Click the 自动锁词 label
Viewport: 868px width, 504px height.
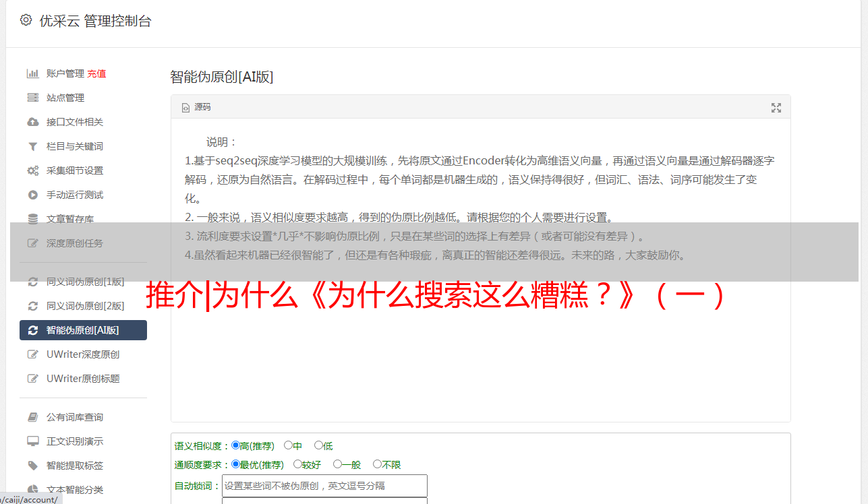pyautogui.click(x=198, y=486)
